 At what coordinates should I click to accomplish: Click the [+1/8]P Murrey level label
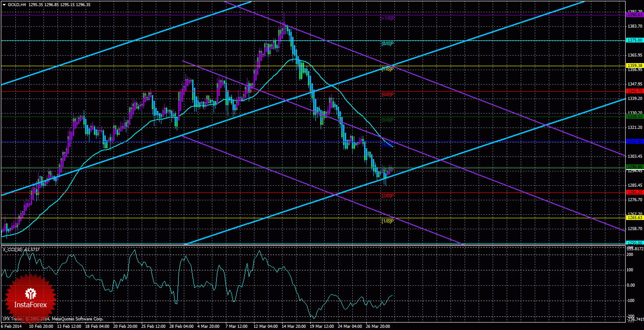pos(387,18)
